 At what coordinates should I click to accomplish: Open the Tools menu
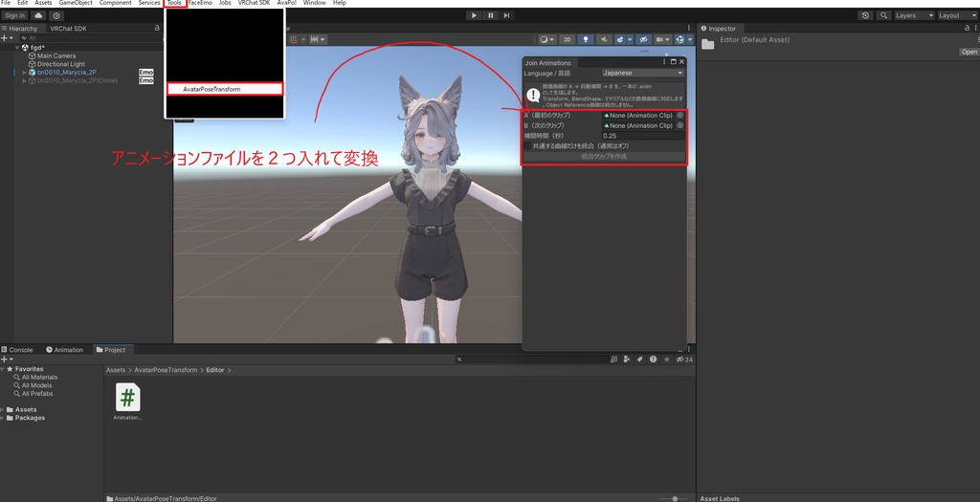pyautogui.click(x=174, y=3)
